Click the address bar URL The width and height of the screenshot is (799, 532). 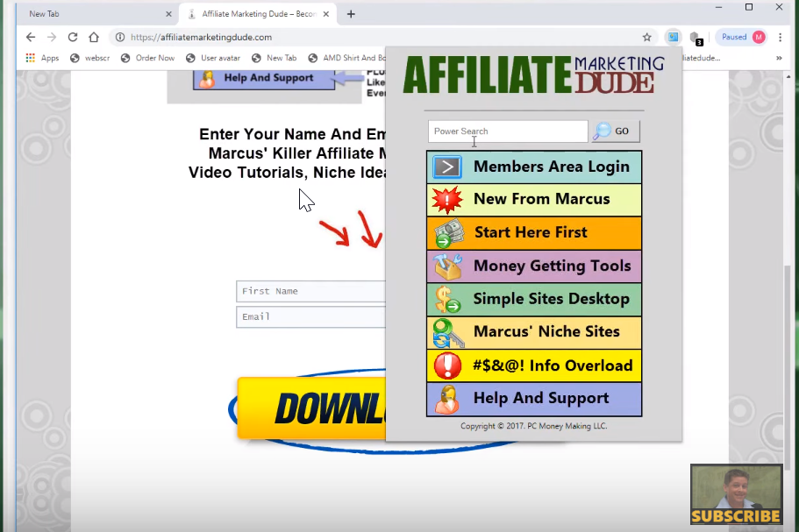pyautogui.click(x=201, y=37)
